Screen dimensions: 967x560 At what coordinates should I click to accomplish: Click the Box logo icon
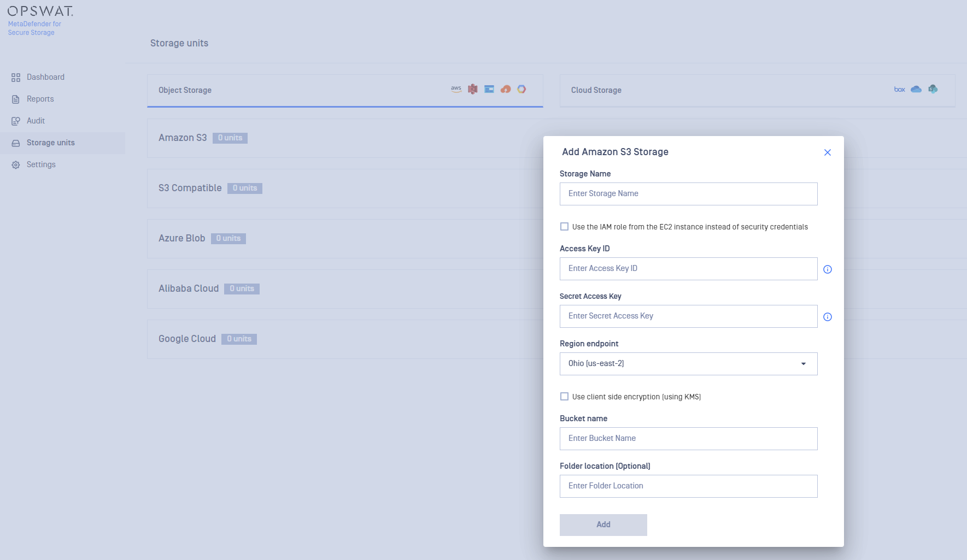(x=900, y=89)
